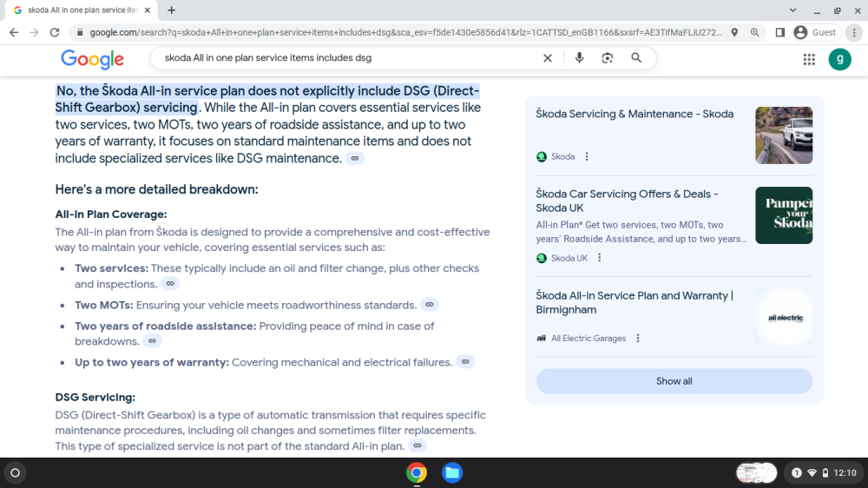Click the all electric logo thumbnail
The width and height of the screenshot is (868, 488).
(784, 317)
